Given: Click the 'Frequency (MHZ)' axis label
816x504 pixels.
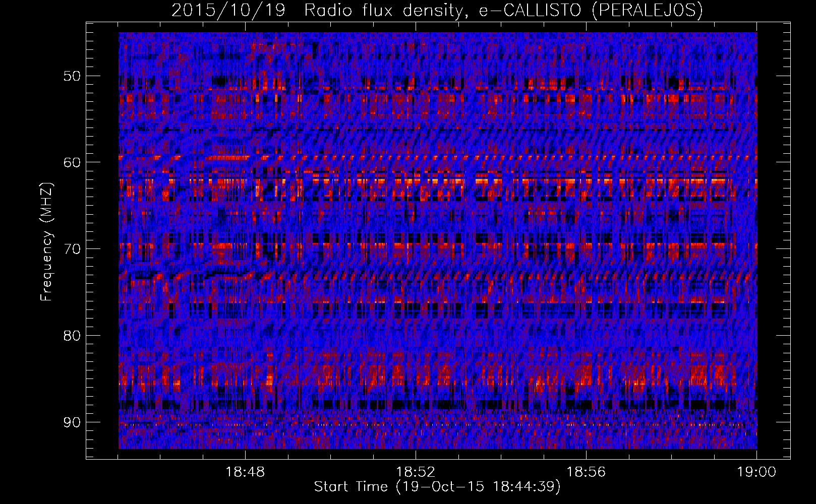Looking at the screenshot, I should click(x=46, y=242).
